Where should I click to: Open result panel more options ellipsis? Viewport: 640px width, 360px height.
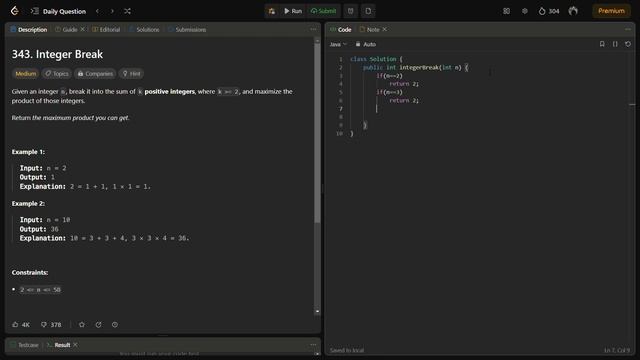(x=313, y=345)
